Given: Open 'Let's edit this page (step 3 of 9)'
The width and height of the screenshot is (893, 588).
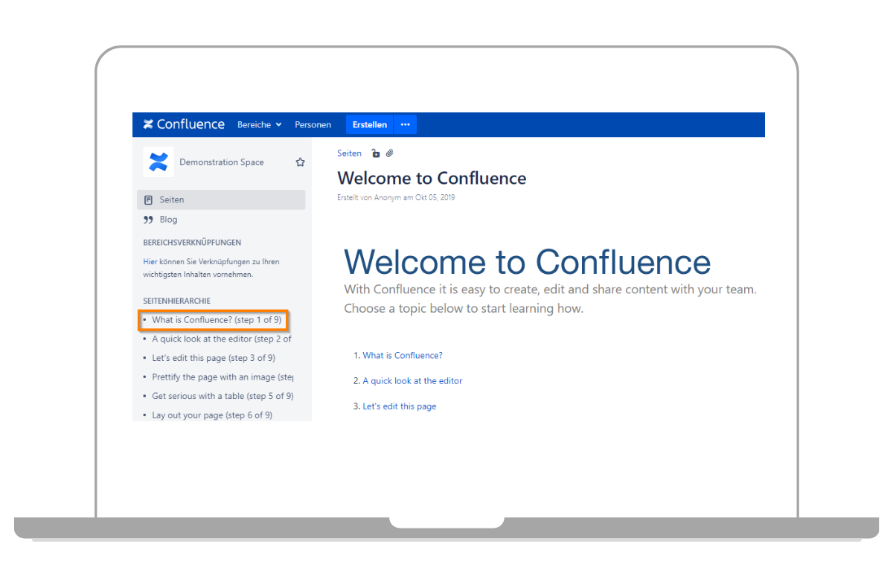Looking at the screenshot, I should coord(214,358).
